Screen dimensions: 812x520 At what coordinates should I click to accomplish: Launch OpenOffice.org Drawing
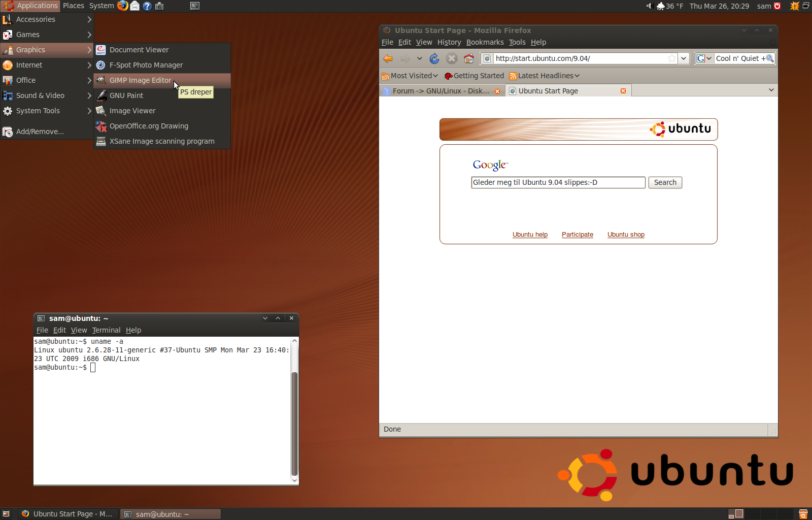tap(162, 126)
